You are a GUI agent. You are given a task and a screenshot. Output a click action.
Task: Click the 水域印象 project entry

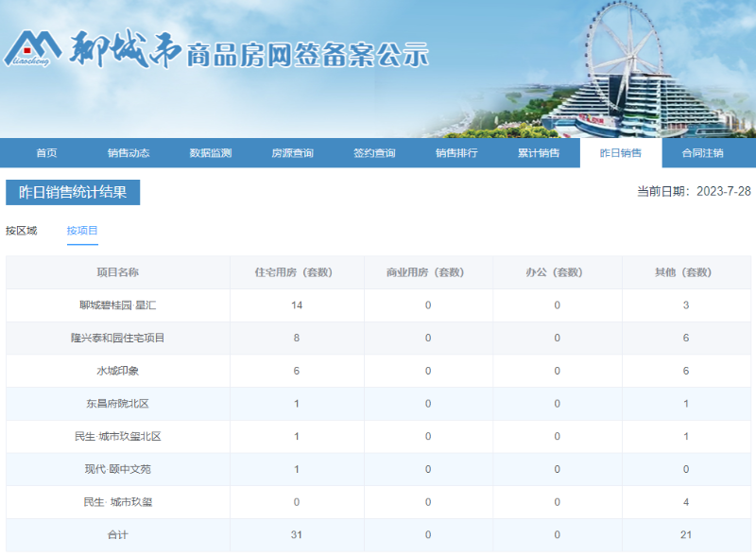tap(116, 371)
